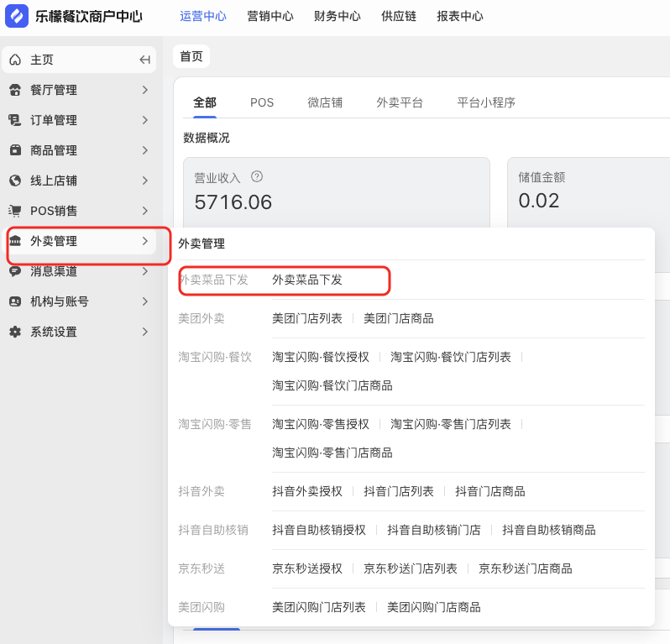Click the 消息渠道 chat bubble icon
670x644 pixels.
(15, 271)
